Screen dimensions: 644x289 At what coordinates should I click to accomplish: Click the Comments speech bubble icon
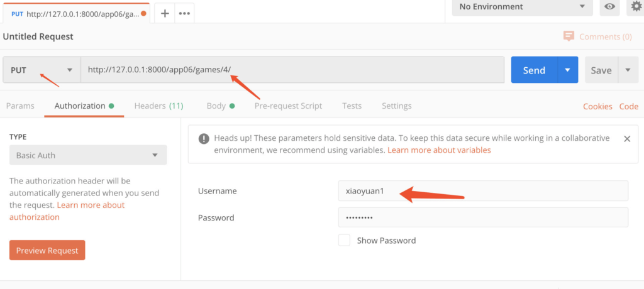point(569,36)
